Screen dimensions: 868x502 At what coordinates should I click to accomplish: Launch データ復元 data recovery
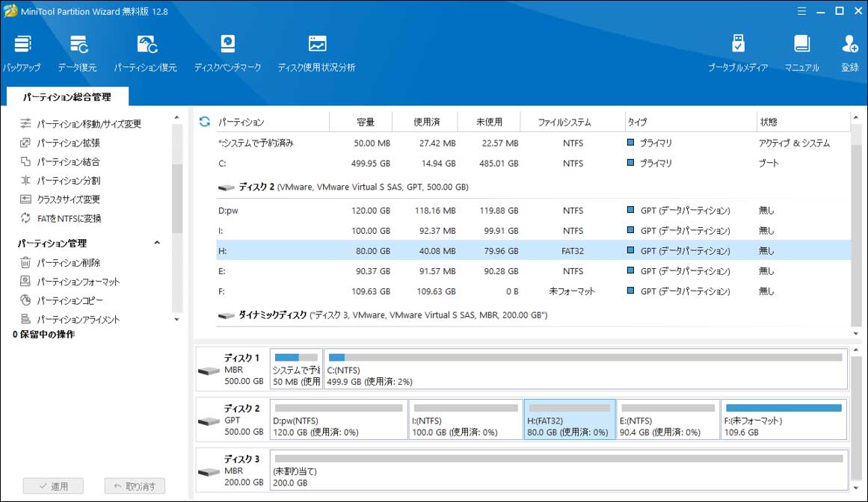click(78, 53)
